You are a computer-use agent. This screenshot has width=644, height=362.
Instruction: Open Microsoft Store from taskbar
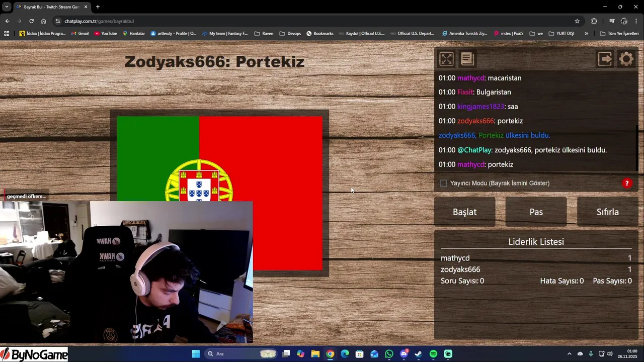pyautogui.click(x=359, y=354)
